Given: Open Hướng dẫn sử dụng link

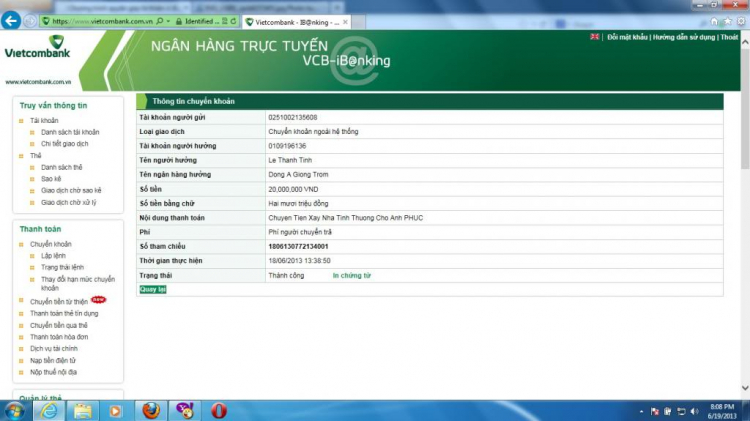Looking at the screenshot, I should point(684,37).
